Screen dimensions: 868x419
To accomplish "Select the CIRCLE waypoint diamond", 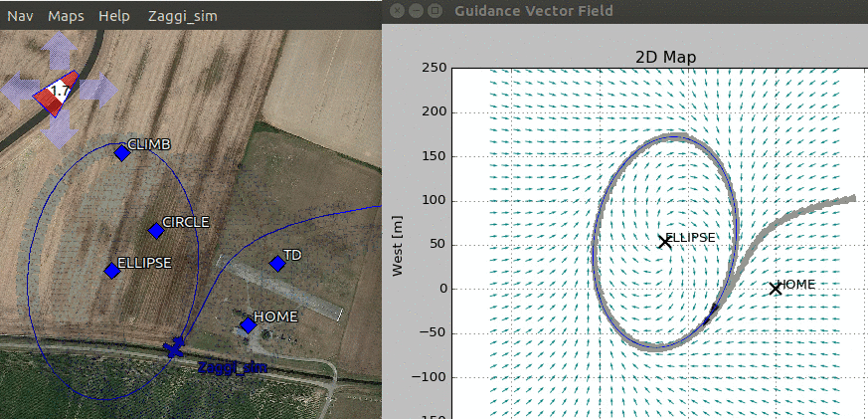I will 156,231.
